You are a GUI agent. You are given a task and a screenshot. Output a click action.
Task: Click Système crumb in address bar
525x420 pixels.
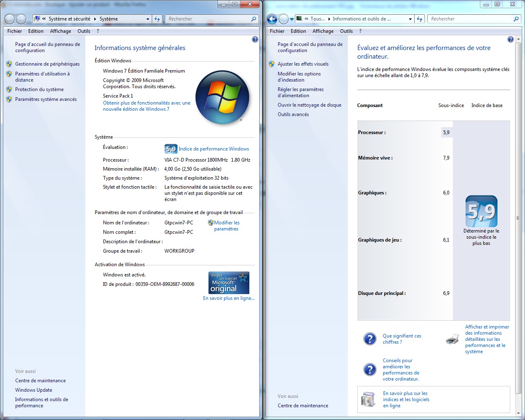click(x=109, y=19)
